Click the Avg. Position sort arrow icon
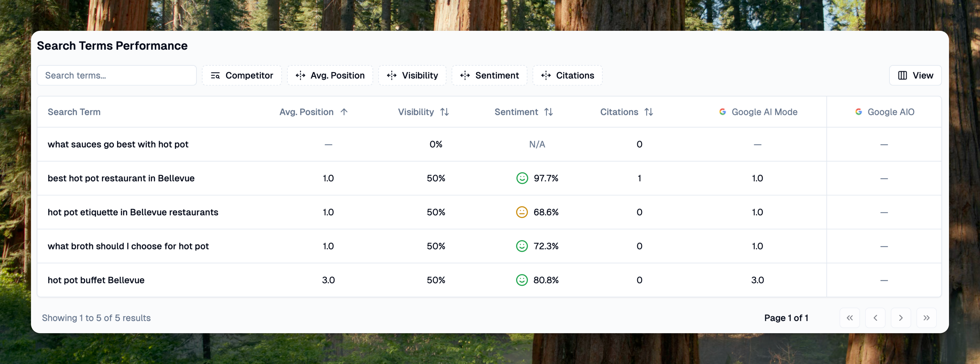 point(344,112)
